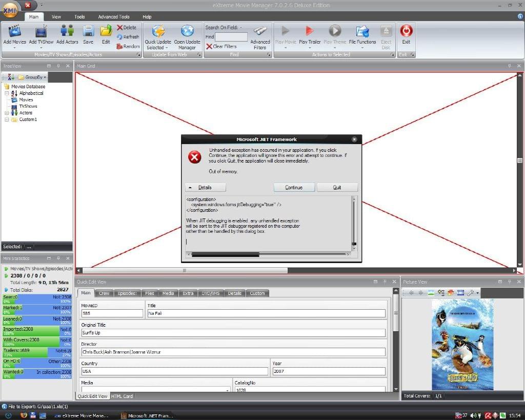525x420 pixels.
Task: Click the Add Movies clapperboard icon
Action: point(15,31)
